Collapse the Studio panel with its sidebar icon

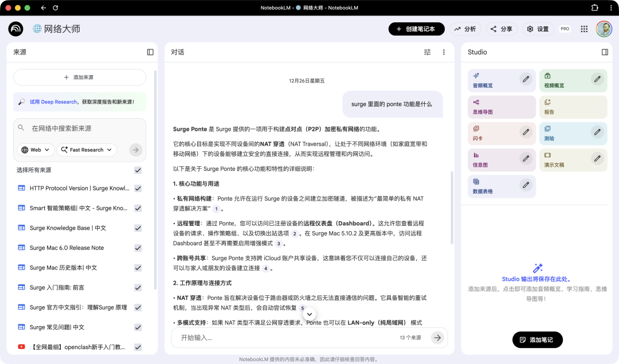coord(605,52)
